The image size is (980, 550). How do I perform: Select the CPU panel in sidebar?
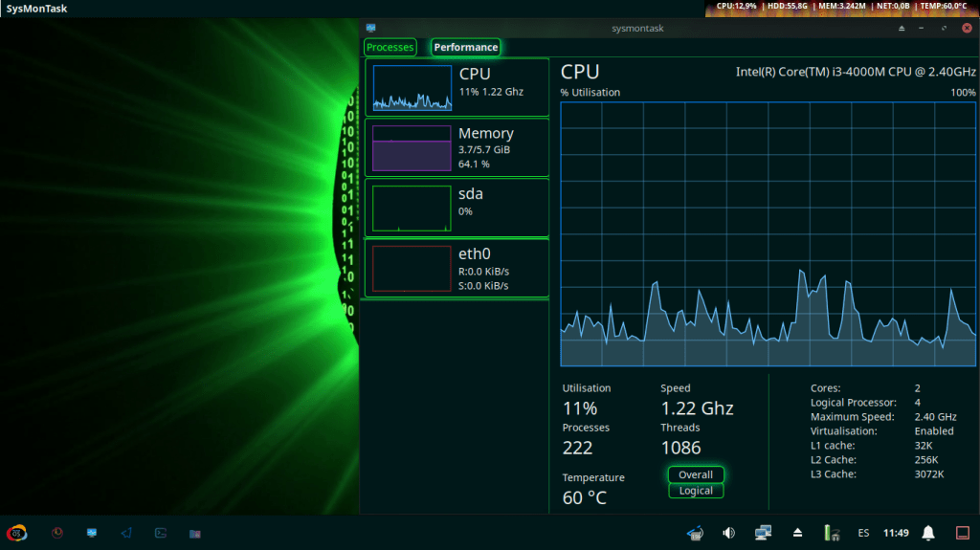click(457, 86)
